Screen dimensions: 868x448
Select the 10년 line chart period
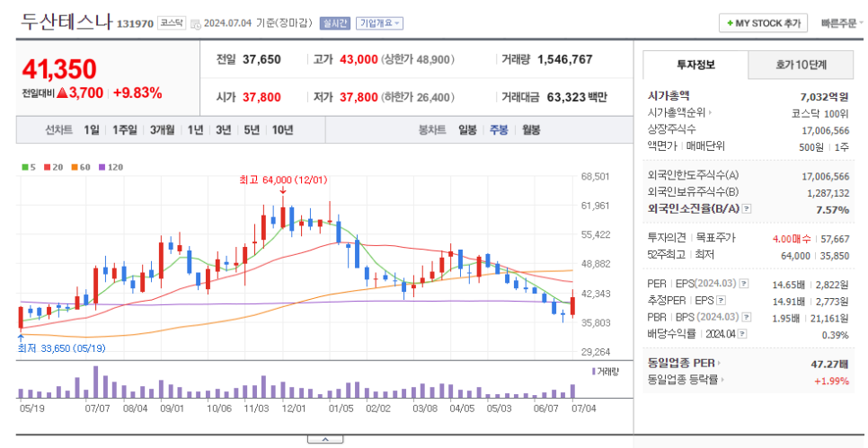(x=282, y=130)
